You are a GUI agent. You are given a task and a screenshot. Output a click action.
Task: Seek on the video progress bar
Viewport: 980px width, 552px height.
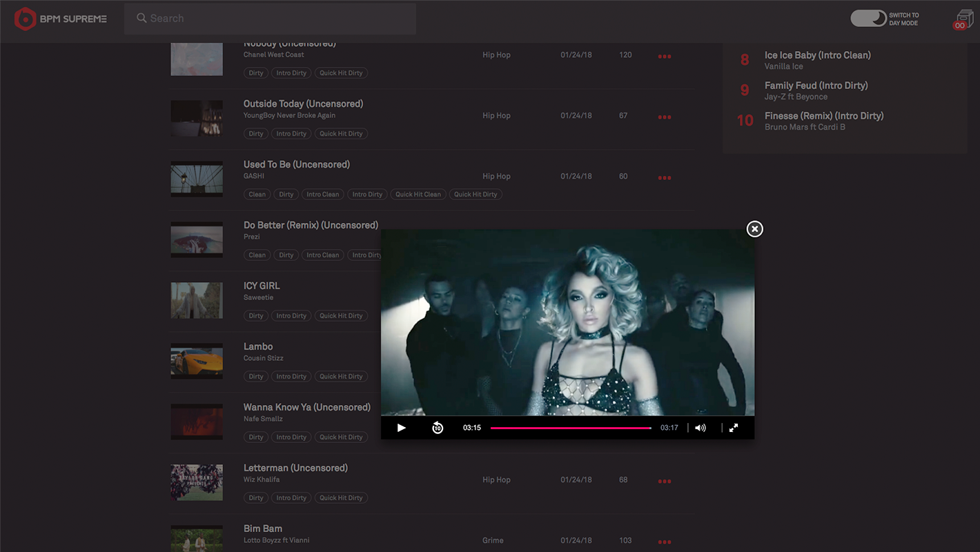(570, 428)
